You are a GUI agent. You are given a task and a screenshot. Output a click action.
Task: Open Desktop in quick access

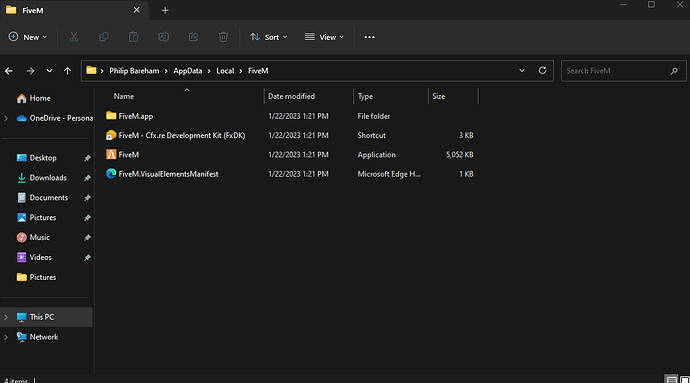click(x=43, y=158)
